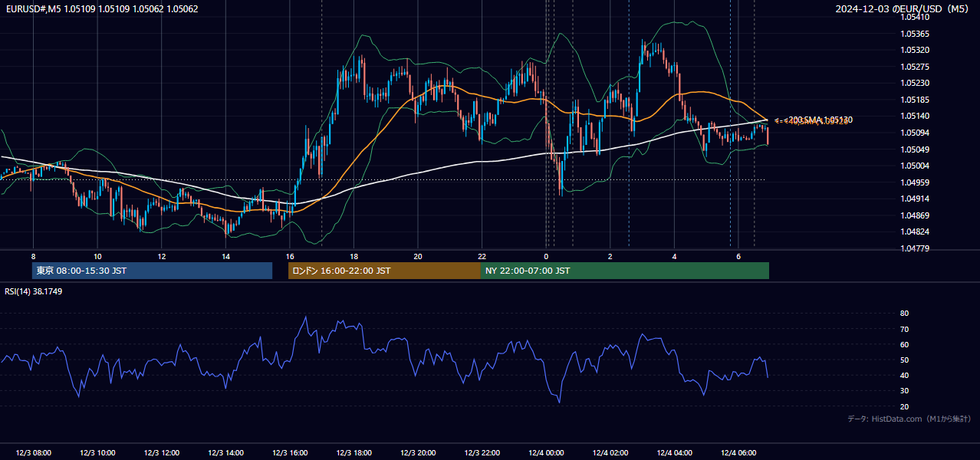
Task: Click the 1.05365 price axis label
Action: pos(915,34)
